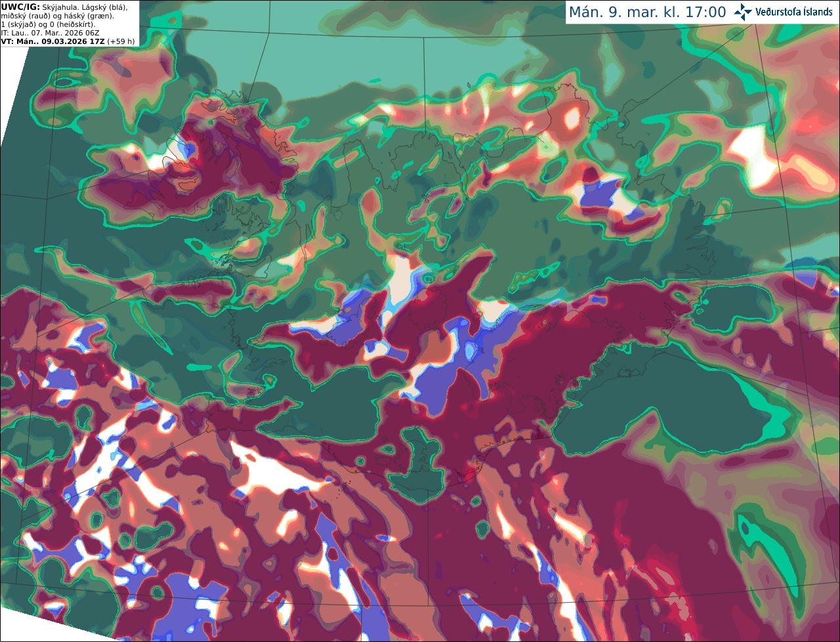Click the Veðurstofa Íslands logo icon
The image size is (840, 642).
(x=743, y=12)
